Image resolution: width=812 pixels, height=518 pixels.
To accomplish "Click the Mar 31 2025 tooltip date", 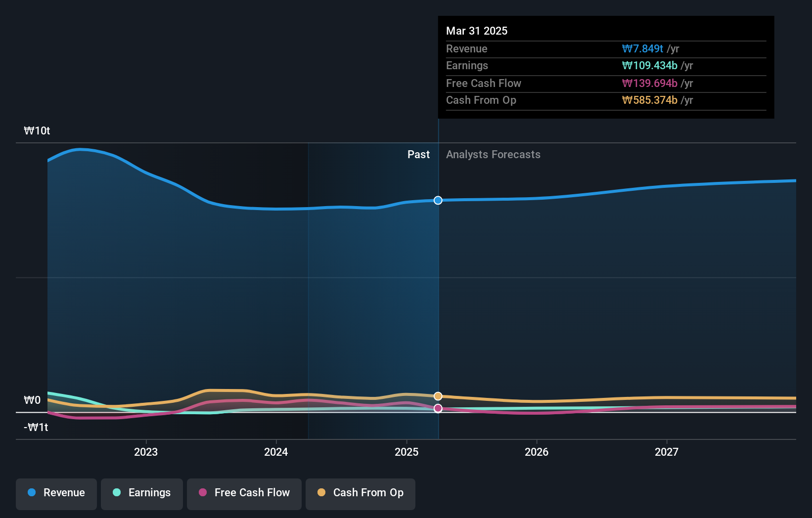I will pyautogui.click(x=477, y=31).
